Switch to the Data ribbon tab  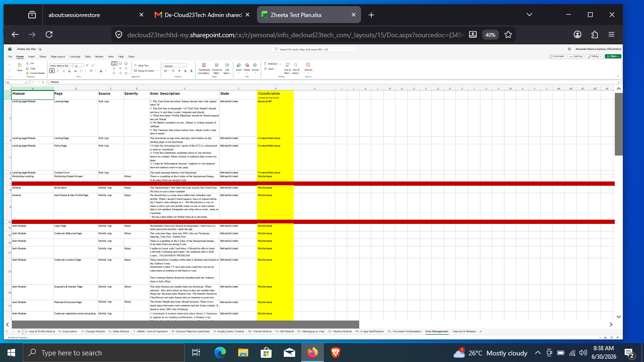(88, 57)
